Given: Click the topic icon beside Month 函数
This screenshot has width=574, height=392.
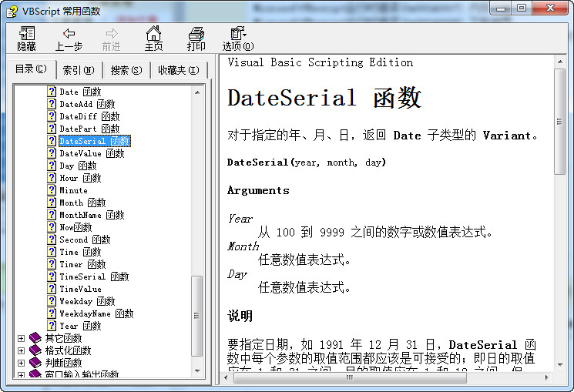Looking at the screenshot, I should click(x=52, y=203).
